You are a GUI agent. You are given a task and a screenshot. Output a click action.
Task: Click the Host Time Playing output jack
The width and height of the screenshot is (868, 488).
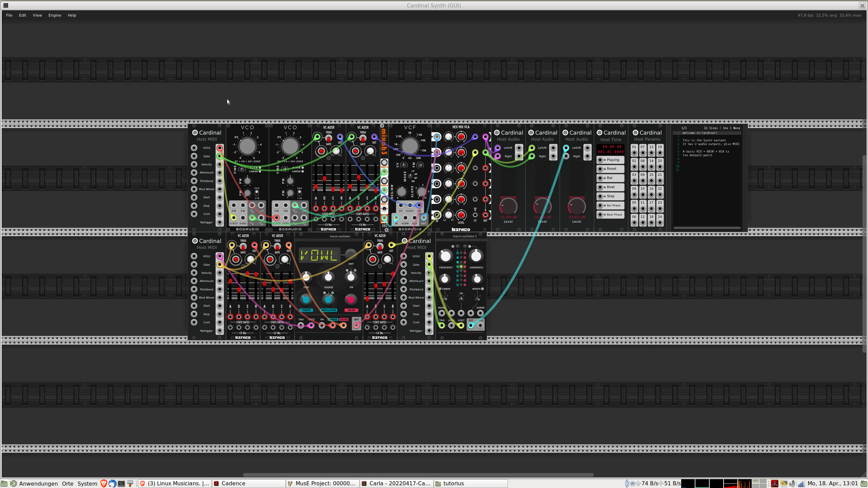(600, 160)
